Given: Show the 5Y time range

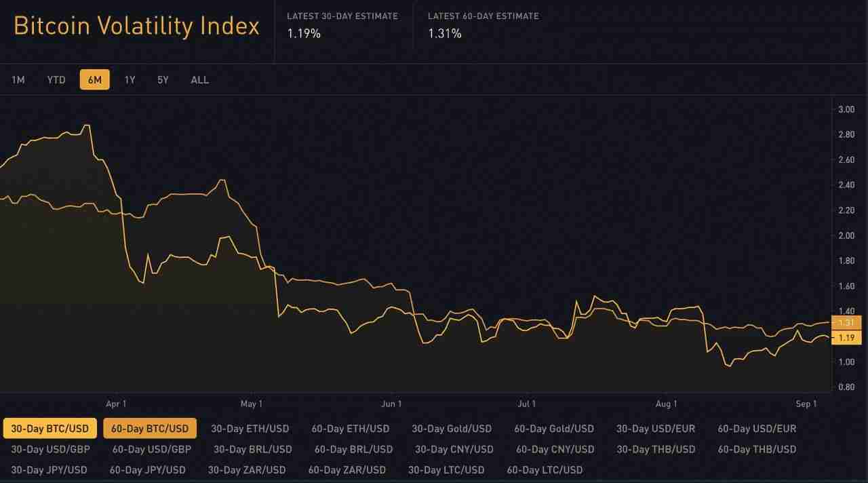Looking at the screenshot, I should click(x=163, y=80).
